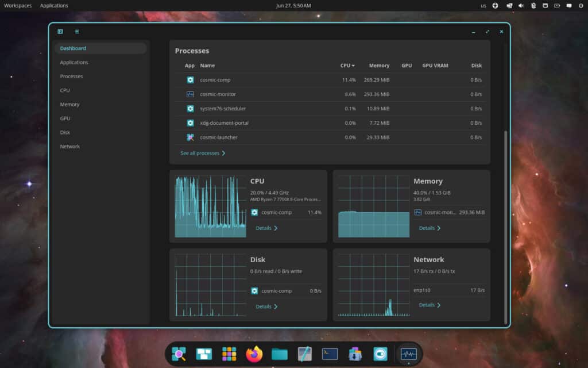Launch the terminal from the dock
The height and width of the screenshot is (368, 588).
tap(330, 354)
